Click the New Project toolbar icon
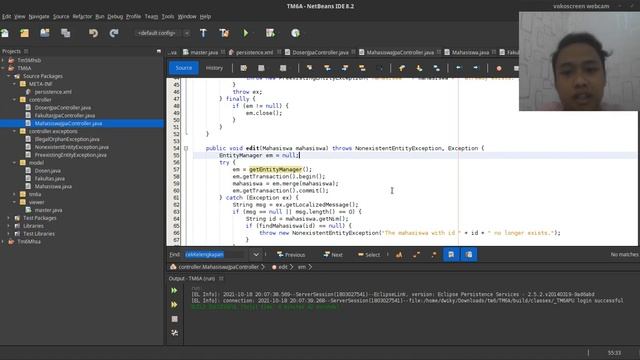The image size is (640, 360). tap(24, 33)
